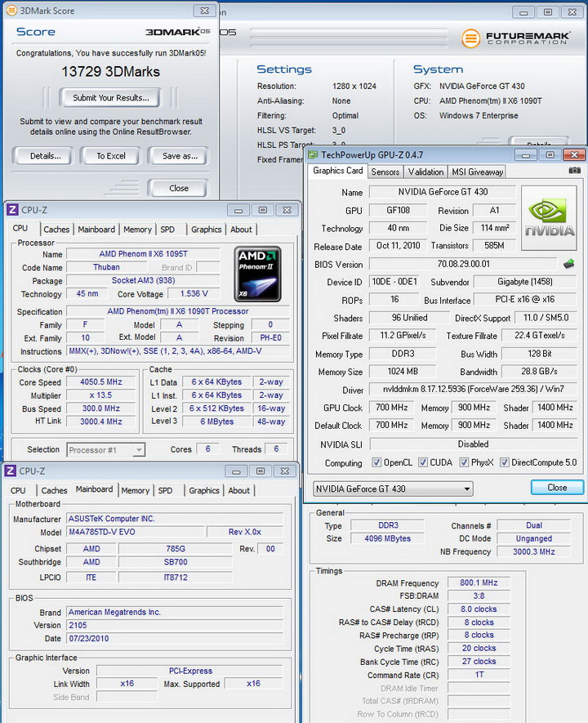Select CPU tab in lower CPU-Z window
588x723 pixels.
(x=18, y=490)
